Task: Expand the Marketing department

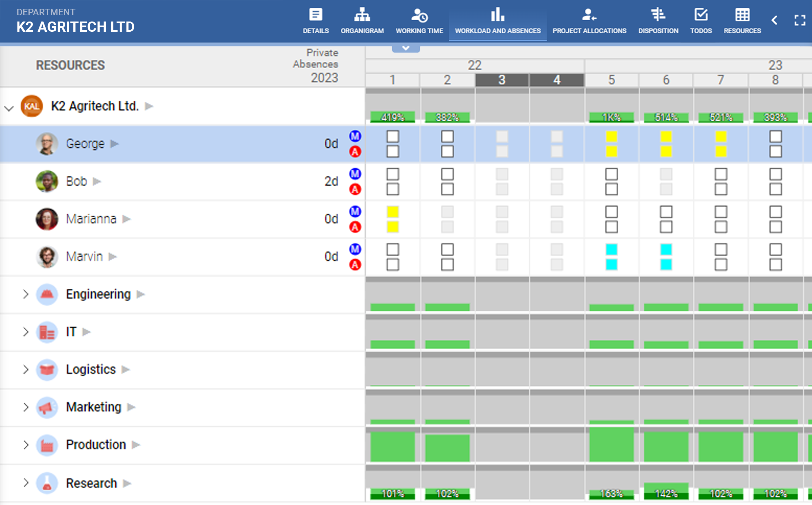Action: [x=26, y=407]
